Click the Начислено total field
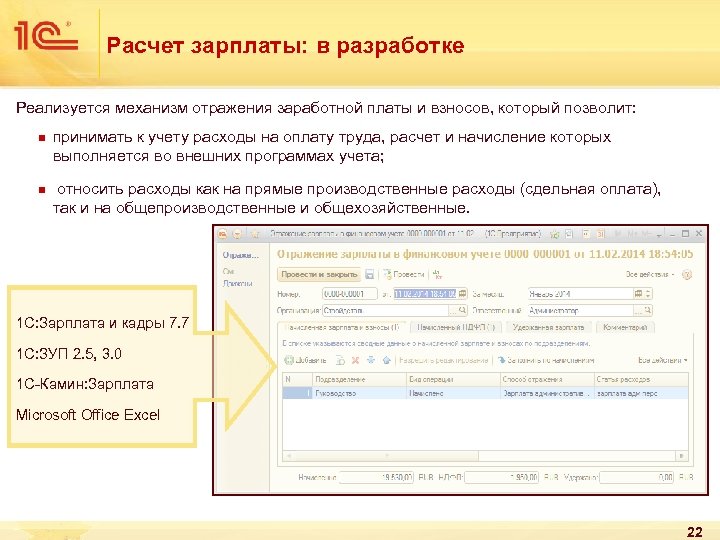Image resolution: width=720 pixels, height=540 pixels. click(377, 478)
